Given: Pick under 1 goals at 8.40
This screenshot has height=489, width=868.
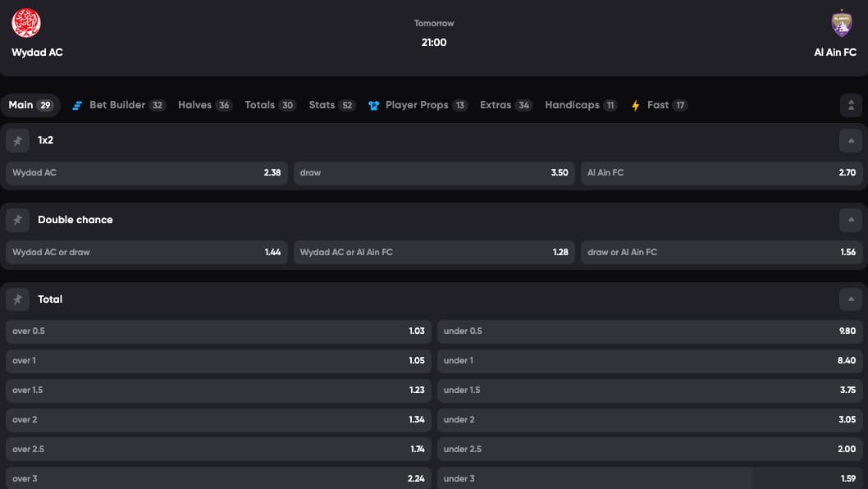Looking at the screenshot, I should point(650,360).
